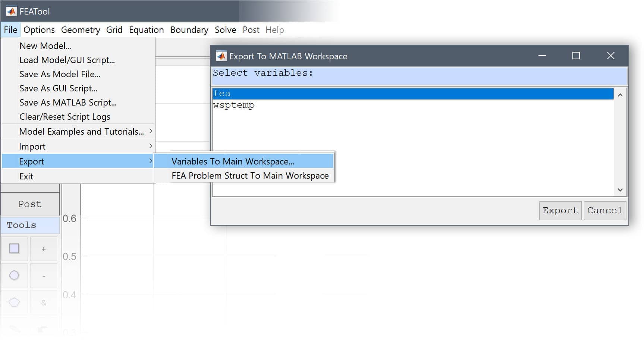Click variable list scrollbar down arrow
The width and height of the screenshot is (644, 342).
coord(620,190)
